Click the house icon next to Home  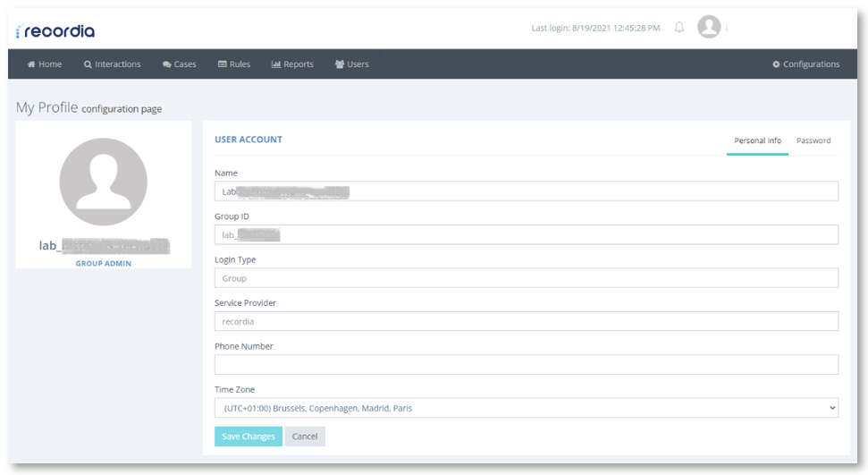[31, 64]
